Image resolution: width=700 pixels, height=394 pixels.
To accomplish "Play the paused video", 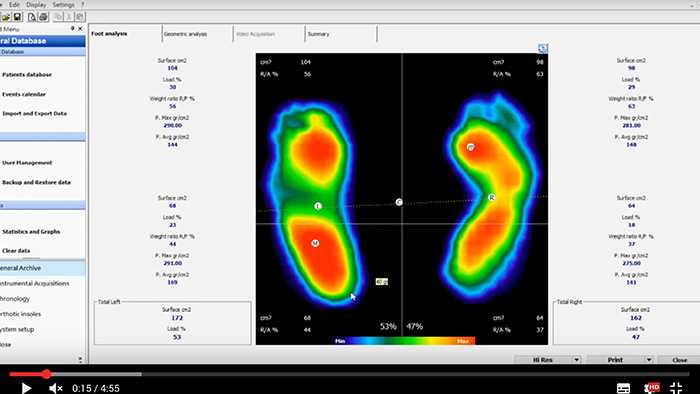I will pyautogui.click(x=26, y=388).
